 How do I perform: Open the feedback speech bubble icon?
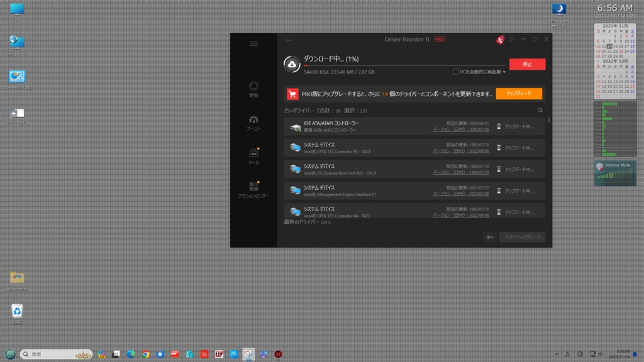click(x=512, y=39)
